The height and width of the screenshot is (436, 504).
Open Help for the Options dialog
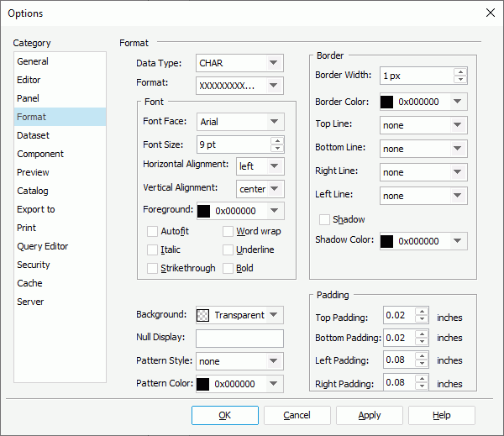(x=442, y=416)
